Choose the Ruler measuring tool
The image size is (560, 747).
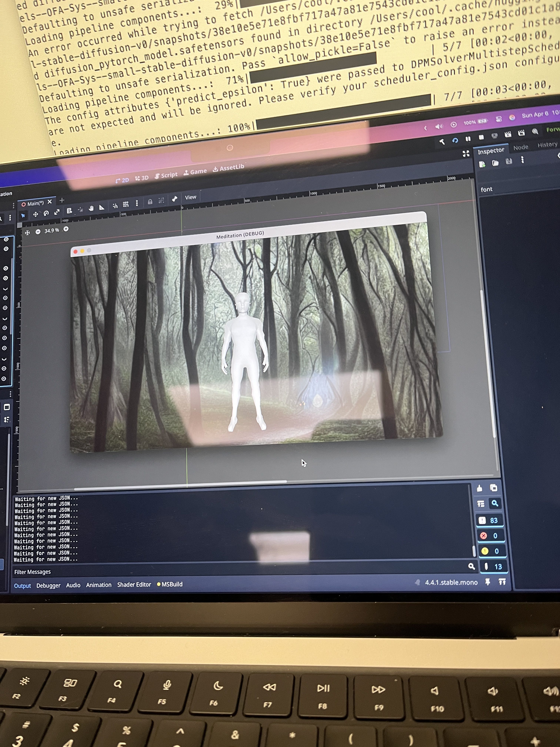coord(102,208)
